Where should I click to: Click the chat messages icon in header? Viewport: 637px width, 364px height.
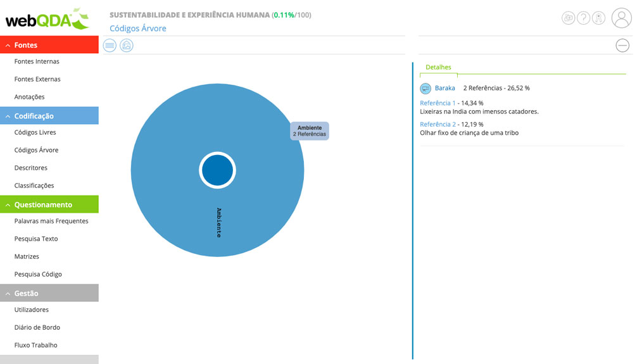[569, 18]
